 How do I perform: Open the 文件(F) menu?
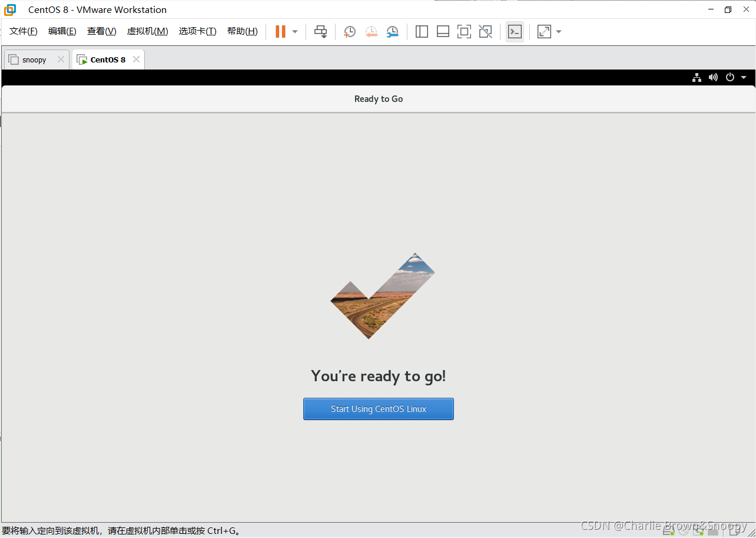[x=24, y=31]
